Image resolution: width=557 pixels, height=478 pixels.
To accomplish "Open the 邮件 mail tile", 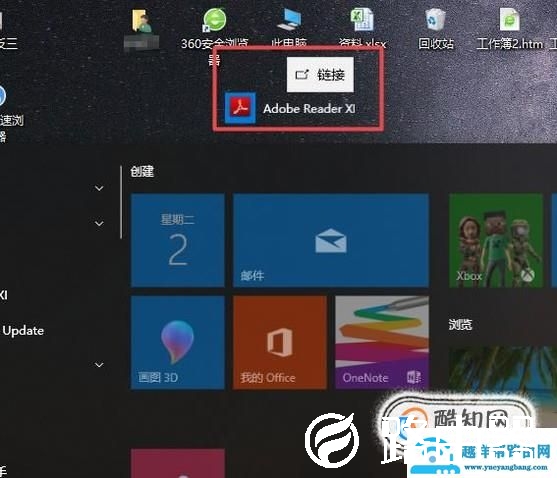I will click(x=331, y=240).
